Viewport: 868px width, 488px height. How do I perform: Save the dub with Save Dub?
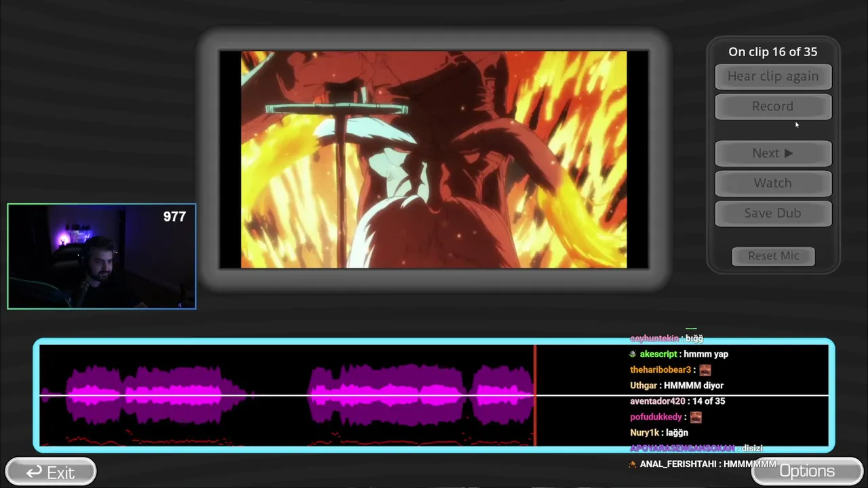tap(773, 213)
